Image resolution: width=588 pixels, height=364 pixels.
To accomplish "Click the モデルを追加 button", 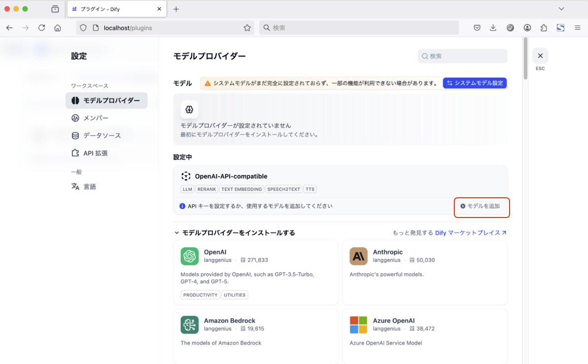I will [x=480, y=206].
